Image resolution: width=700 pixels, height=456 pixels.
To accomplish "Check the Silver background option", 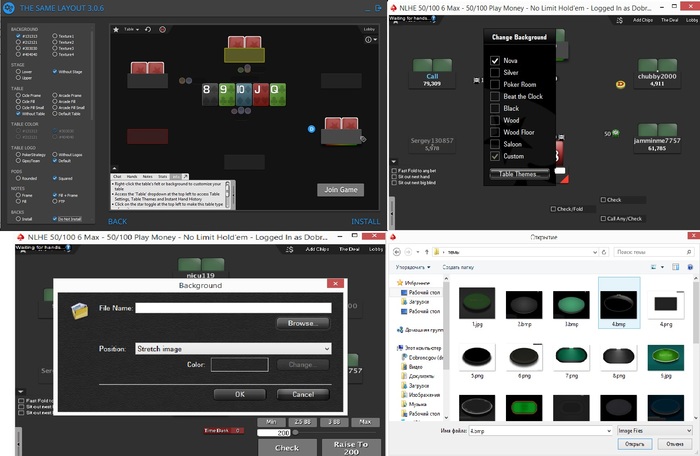I will coord(495,72).
